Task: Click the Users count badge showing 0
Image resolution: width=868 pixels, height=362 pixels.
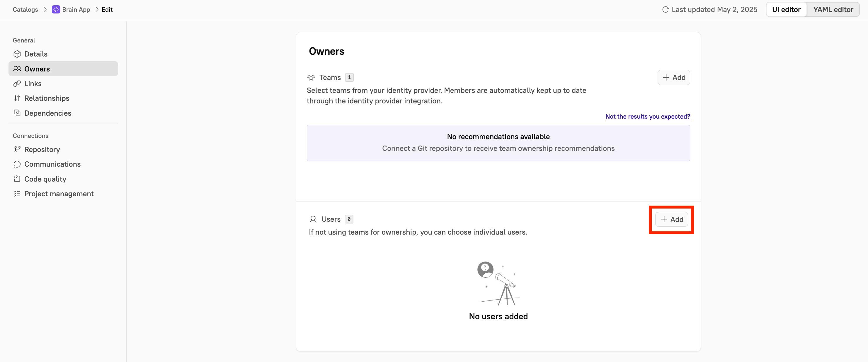Action: click(x=349, y=219)
